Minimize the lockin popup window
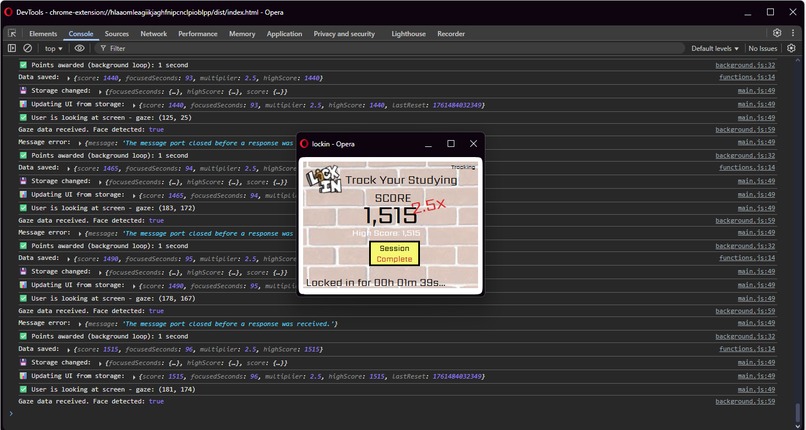 428,144
